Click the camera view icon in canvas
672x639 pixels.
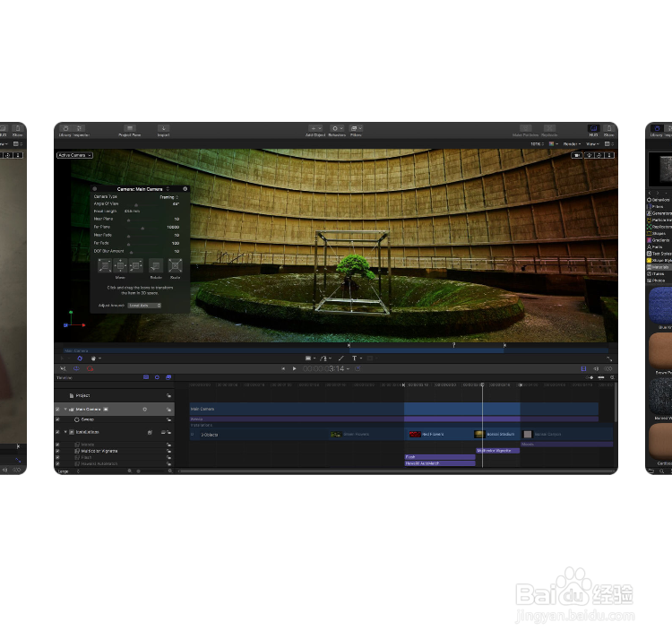tap(577, 155)
